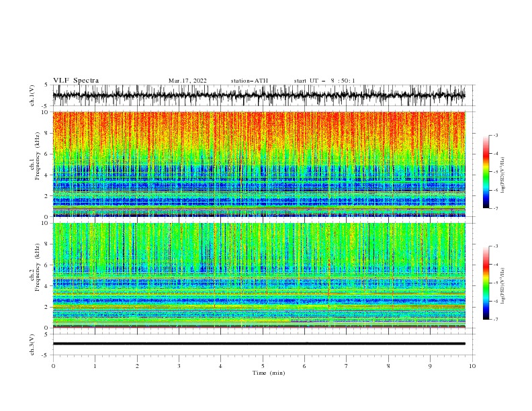Click the "10" label ending the time axis

(x=472, y=366)
